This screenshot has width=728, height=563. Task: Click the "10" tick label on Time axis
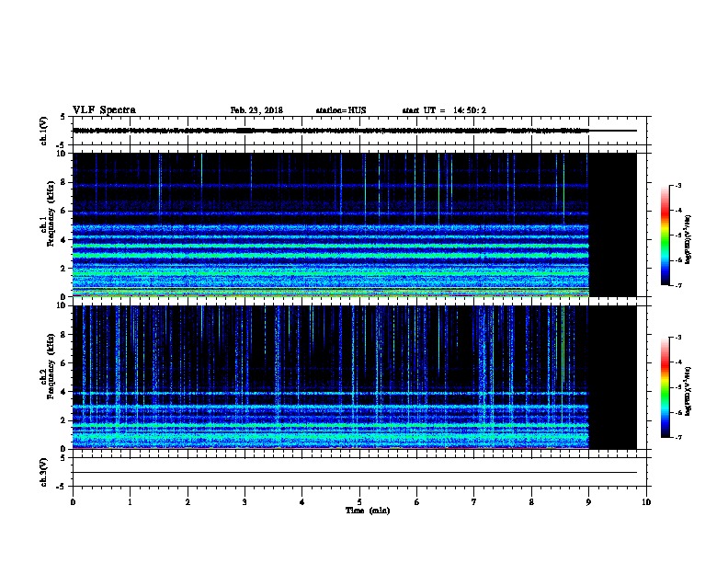pos(646,502)
